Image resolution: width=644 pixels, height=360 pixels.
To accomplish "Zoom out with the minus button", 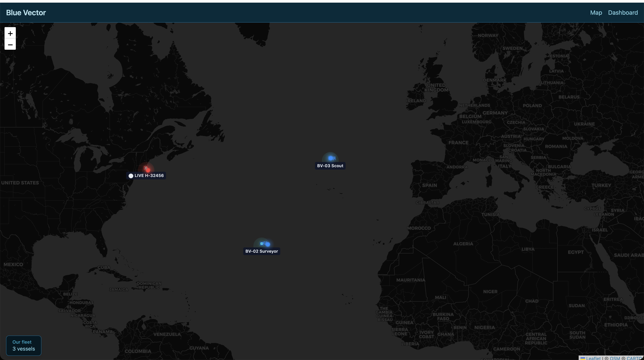I will [x=10, y=44].
